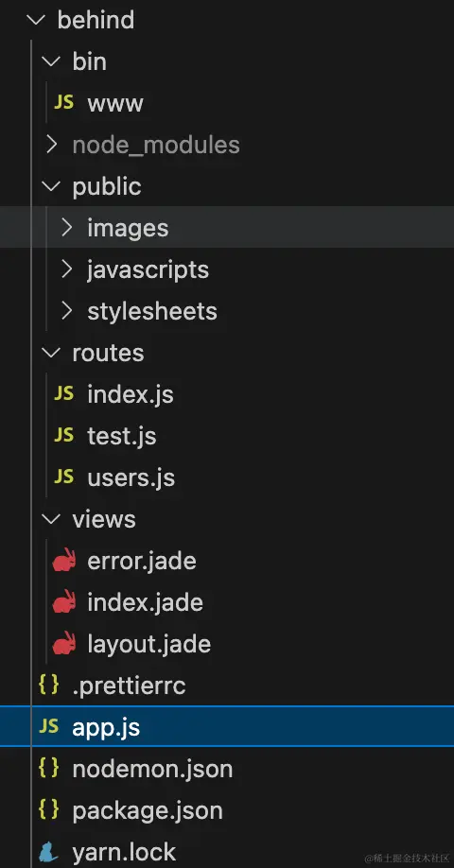Viewport: 454px width, 868px height.
Task: Click the JS icon beside test.js
Action: click(x=63, y=435)
